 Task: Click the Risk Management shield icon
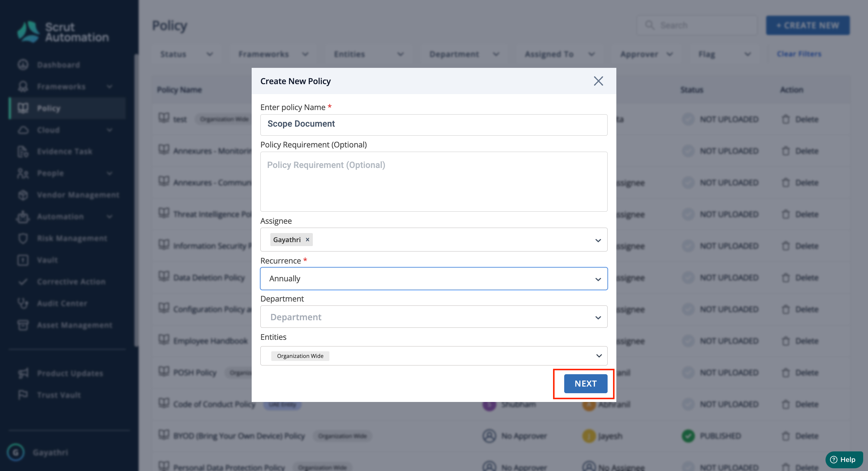point(23,239)
